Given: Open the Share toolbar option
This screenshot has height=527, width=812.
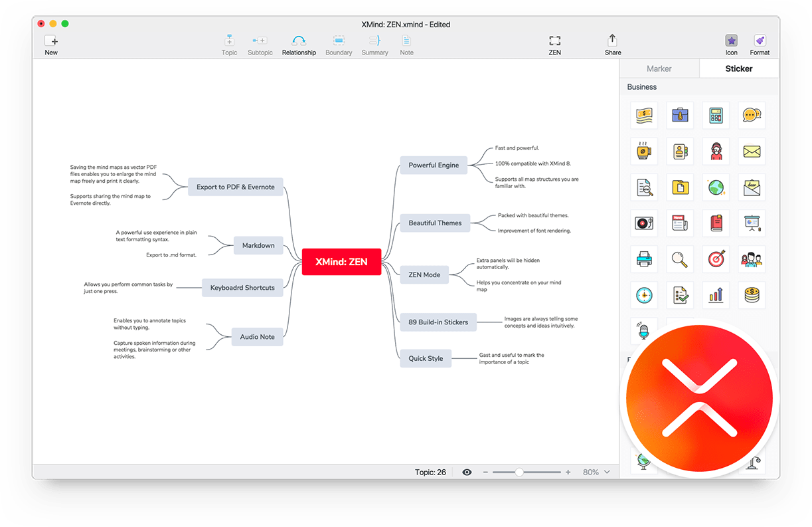Looking at the screenshot, I should click(x=612, y=41).
